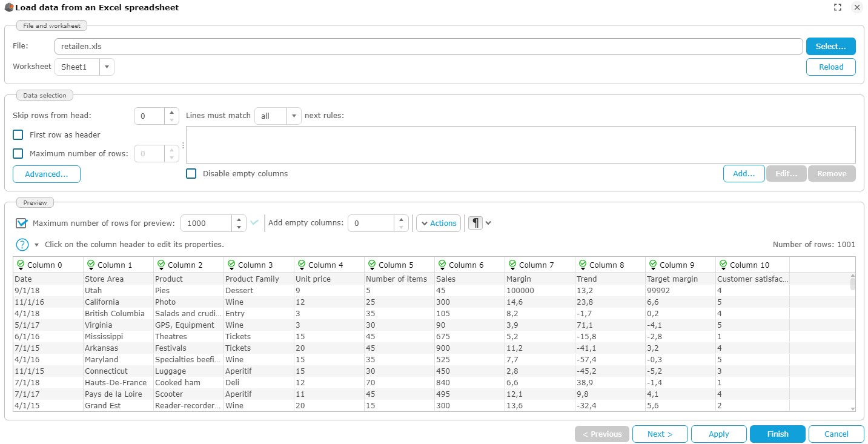The height and width of the screenshot is (444, 868).
Task: Click the green checkmark to apply preview rows
Action: [254, 223]
